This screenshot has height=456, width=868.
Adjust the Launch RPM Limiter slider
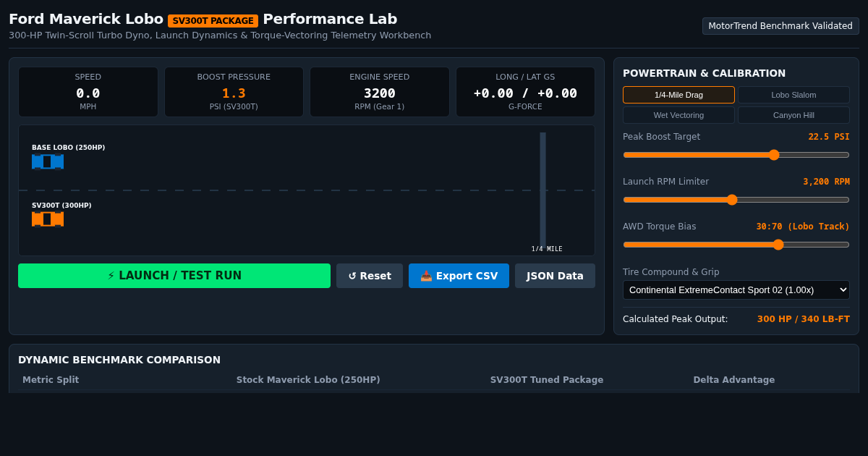tap(736, 200)
